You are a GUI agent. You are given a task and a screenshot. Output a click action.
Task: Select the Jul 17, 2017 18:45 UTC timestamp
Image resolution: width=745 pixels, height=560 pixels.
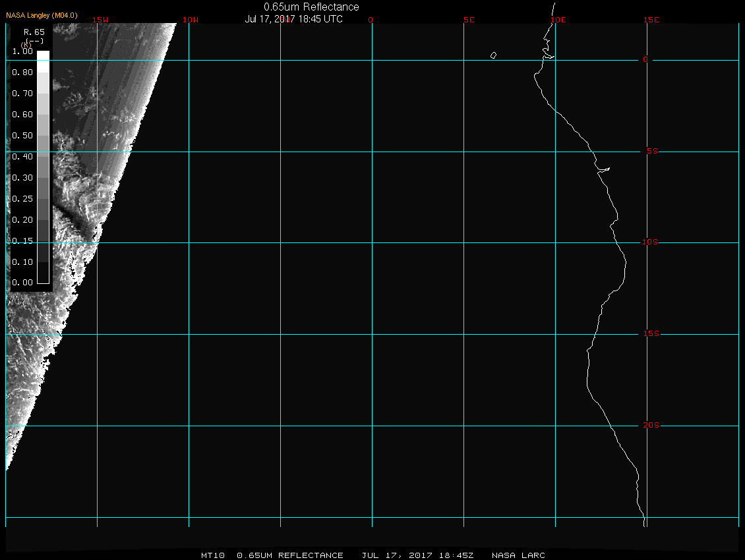(294, 19)
